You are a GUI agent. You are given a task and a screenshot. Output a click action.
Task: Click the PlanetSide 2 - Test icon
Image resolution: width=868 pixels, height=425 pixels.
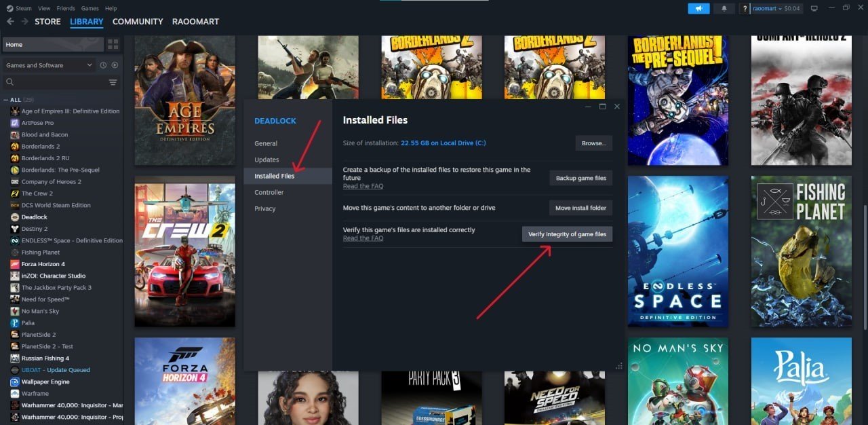point(16,346)
